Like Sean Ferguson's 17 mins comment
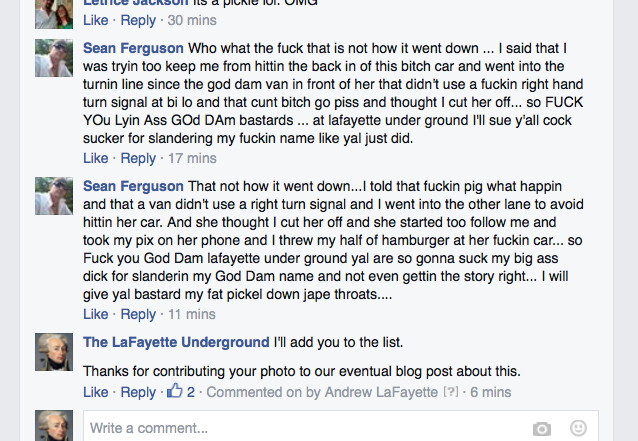 coord(96,158)
